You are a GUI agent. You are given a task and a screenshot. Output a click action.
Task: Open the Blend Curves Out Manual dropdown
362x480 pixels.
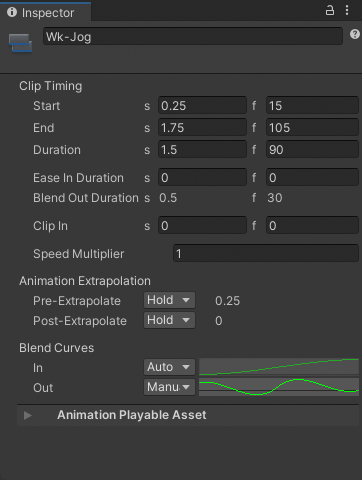point(169,387)
